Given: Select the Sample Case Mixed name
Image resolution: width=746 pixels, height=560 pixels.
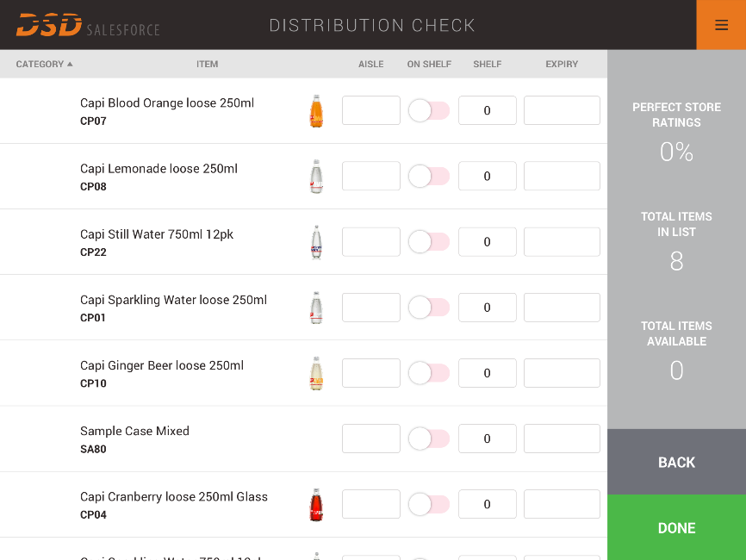Looking at the screenshot, I should click(134, 431).
